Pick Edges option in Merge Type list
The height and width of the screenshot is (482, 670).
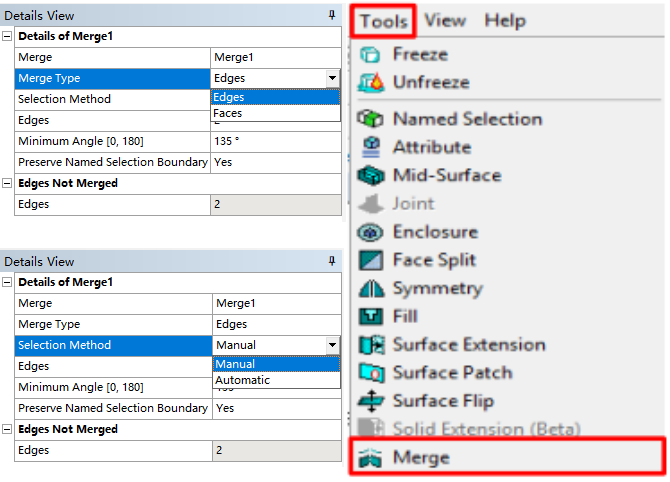tap(276, 97)
